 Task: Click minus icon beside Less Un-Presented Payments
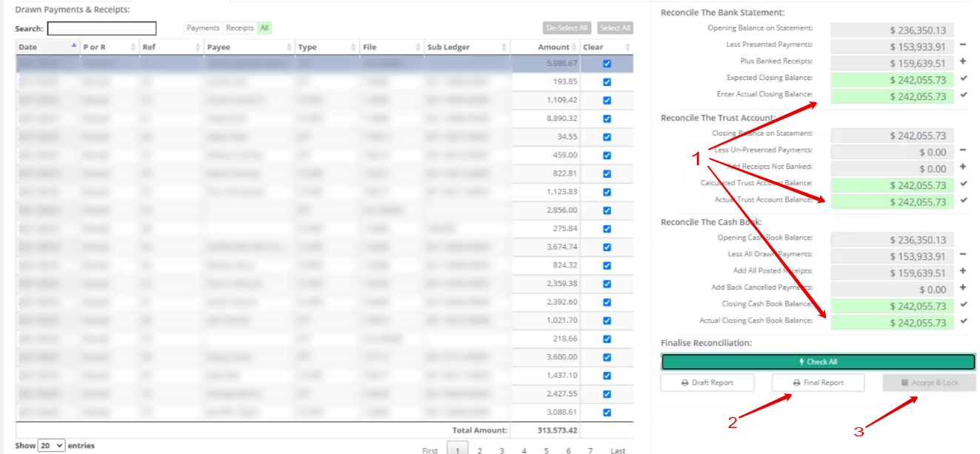pos(963,151)
